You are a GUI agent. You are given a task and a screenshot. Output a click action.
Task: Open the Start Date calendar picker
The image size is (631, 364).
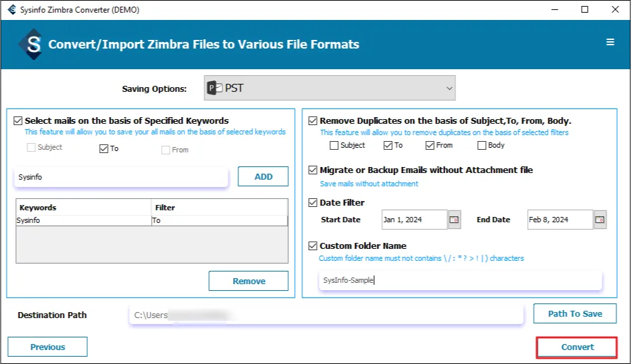455,220
